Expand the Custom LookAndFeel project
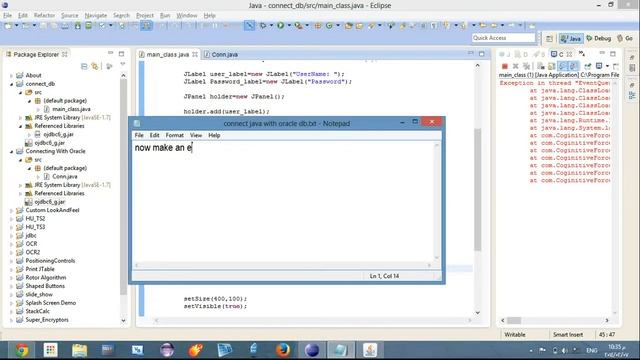 tap(11, 211)
